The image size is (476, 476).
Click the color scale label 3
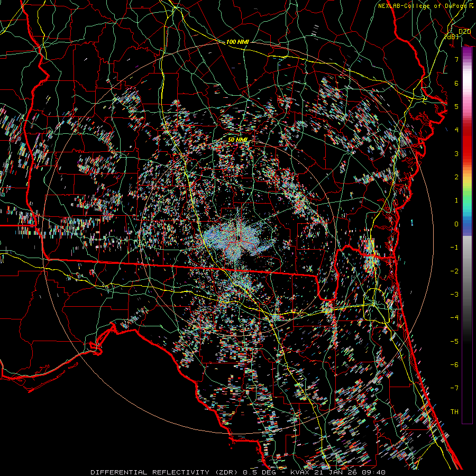point(456,153)
